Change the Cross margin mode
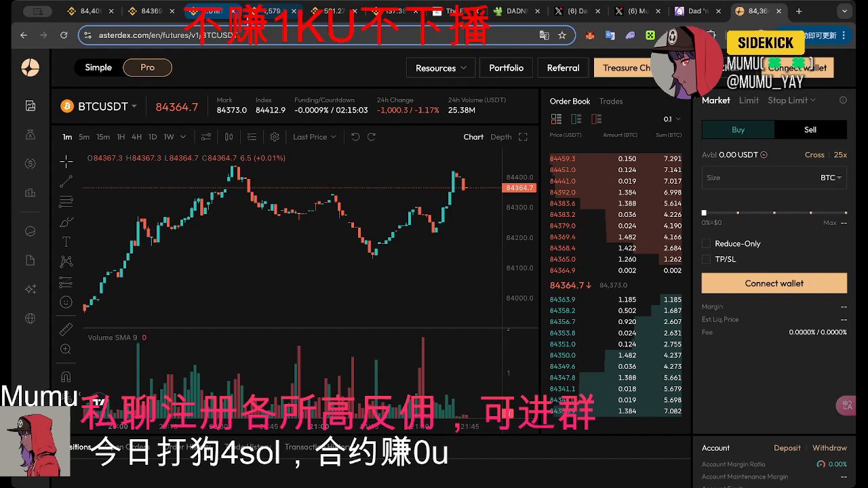Screen dimensions: 868x488 (814, 155)
